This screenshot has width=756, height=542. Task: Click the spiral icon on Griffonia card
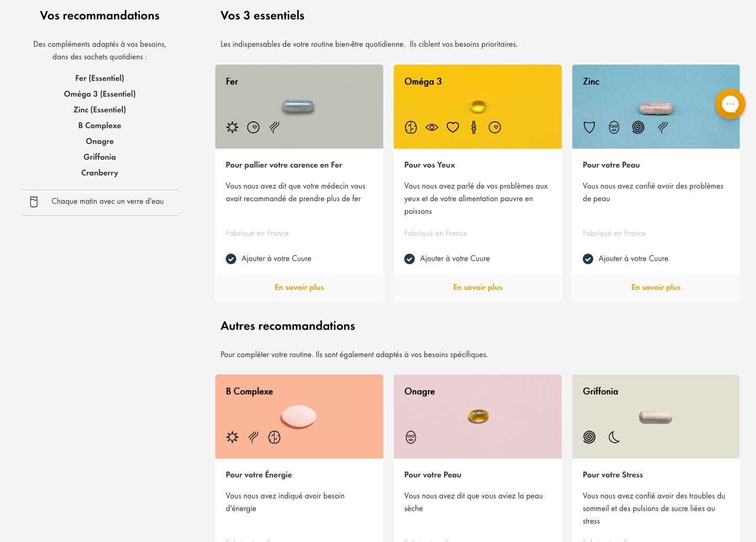tap(589, 437)
